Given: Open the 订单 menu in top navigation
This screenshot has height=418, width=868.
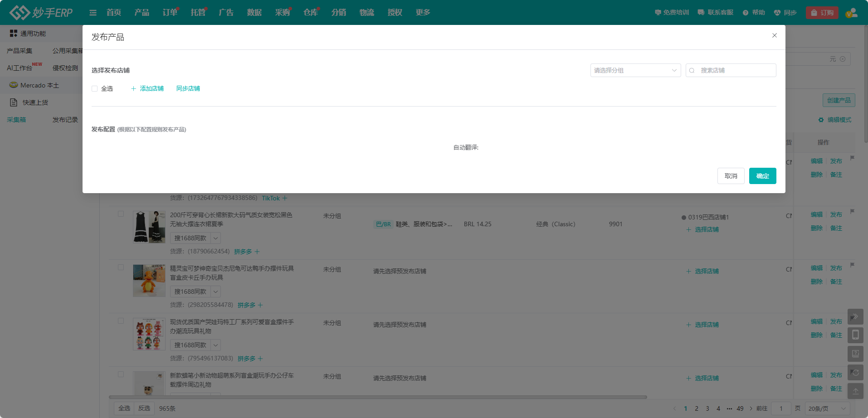Looking at the screenshot, I should pyautogui.click(x=170, y=12).
